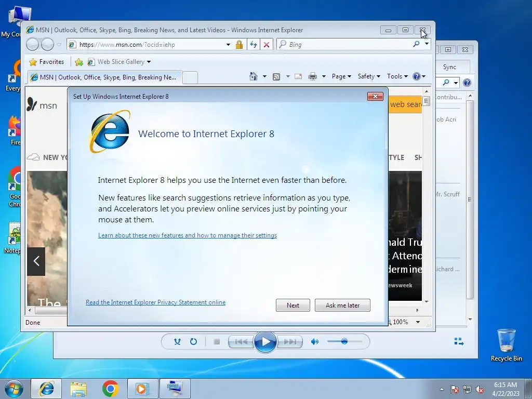
Task: Open Windows Explorer from the taskbar
Action: (79, 389)
